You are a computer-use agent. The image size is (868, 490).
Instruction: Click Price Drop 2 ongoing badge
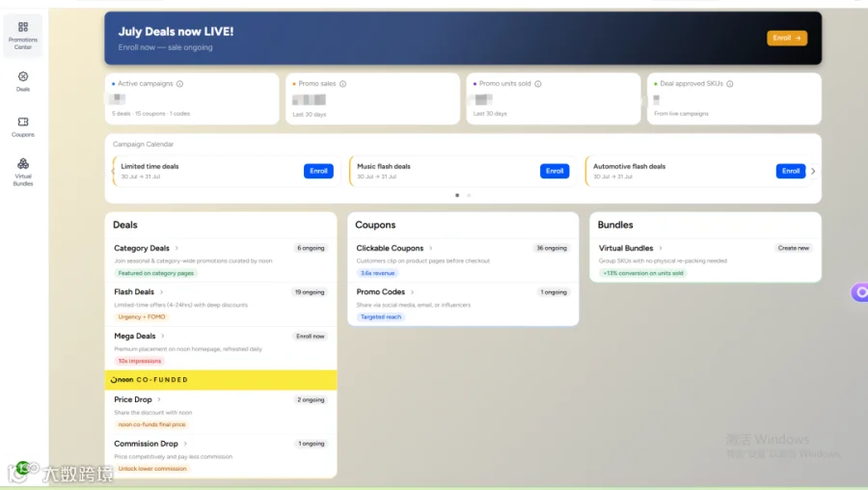pos(311,399)
